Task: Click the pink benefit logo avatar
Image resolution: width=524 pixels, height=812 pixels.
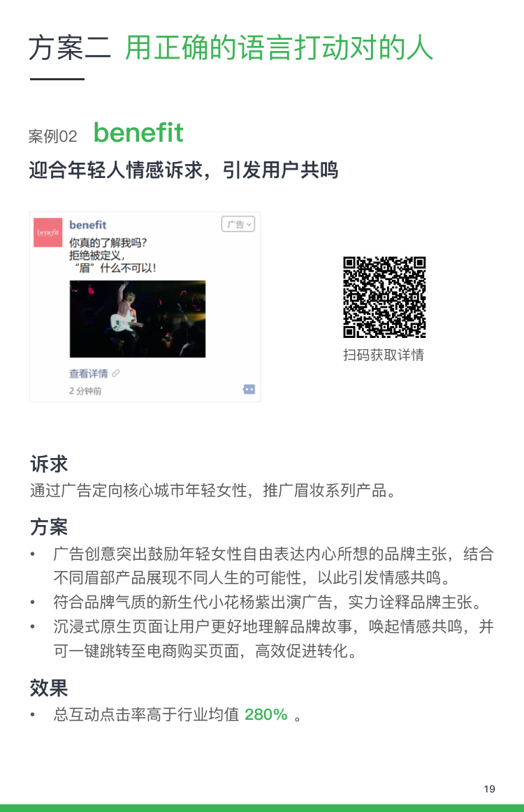Action: pyautogui.click(x=48, y=232)
